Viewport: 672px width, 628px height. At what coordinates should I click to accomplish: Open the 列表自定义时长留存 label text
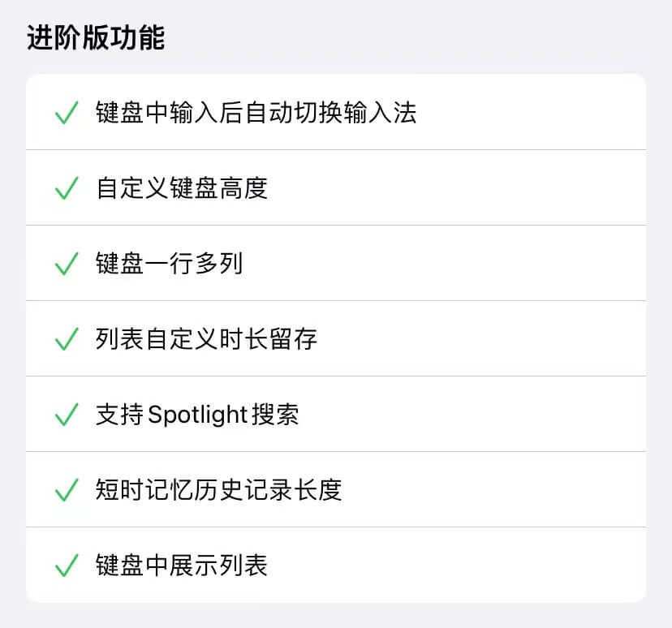click(x=206, y=339)
